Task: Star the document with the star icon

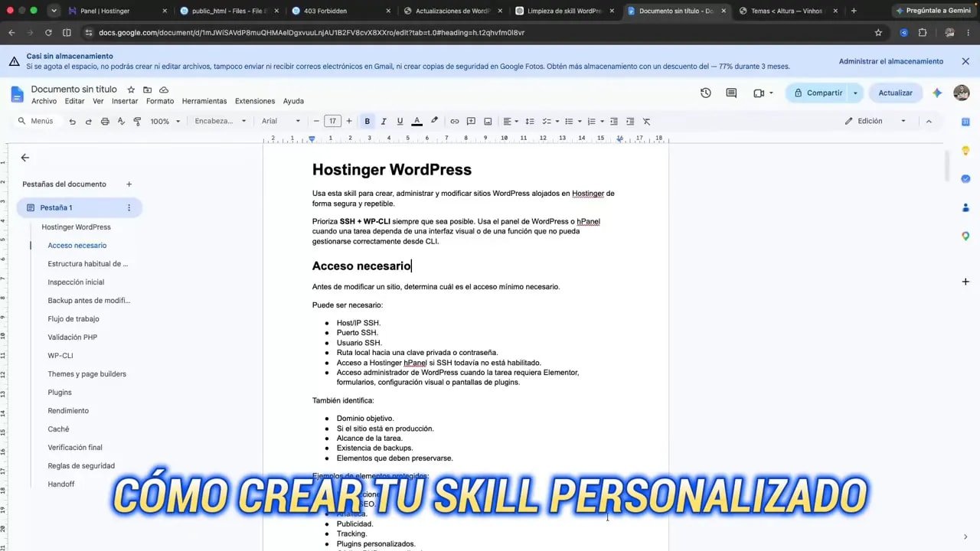Action: (x=131, y=90)
